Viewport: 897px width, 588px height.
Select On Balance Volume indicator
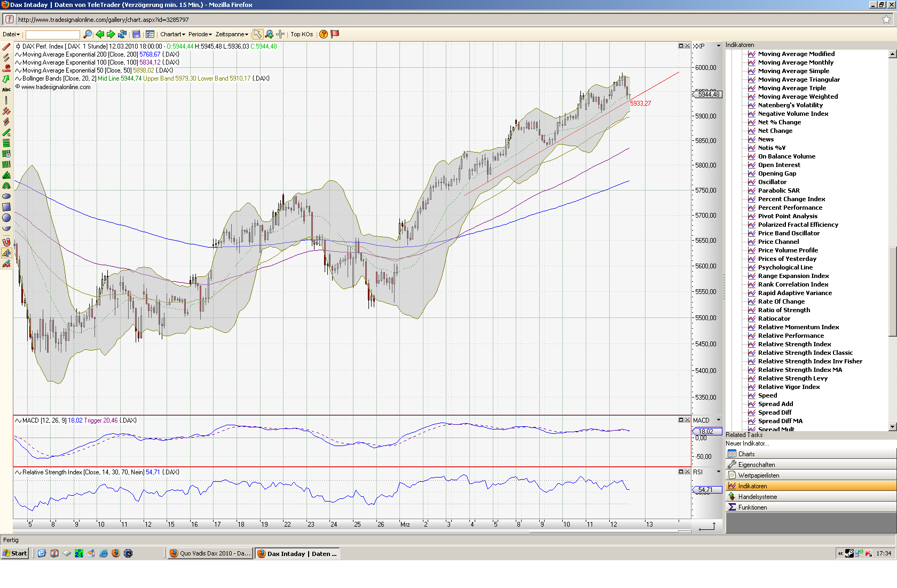pos(786,156)
